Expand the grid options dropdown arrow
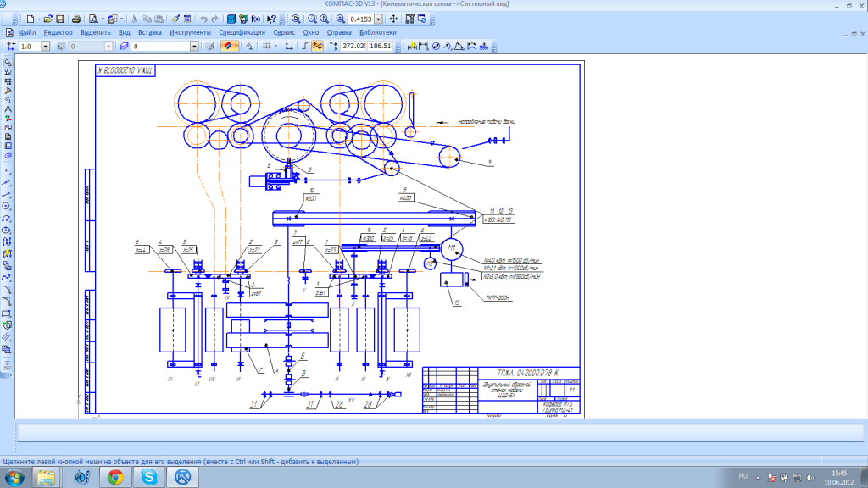868x488 pixels. [275, 47]
